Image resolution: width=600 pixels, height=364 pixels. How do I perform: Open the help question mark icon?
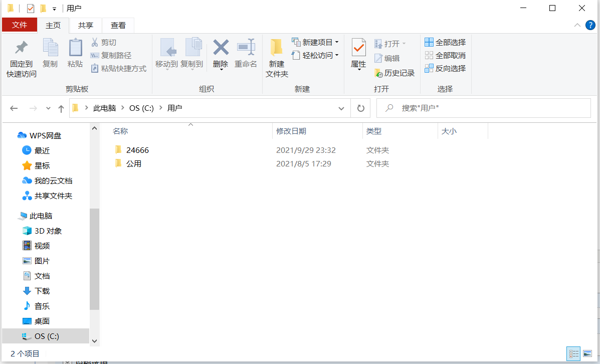pos(590,25)
